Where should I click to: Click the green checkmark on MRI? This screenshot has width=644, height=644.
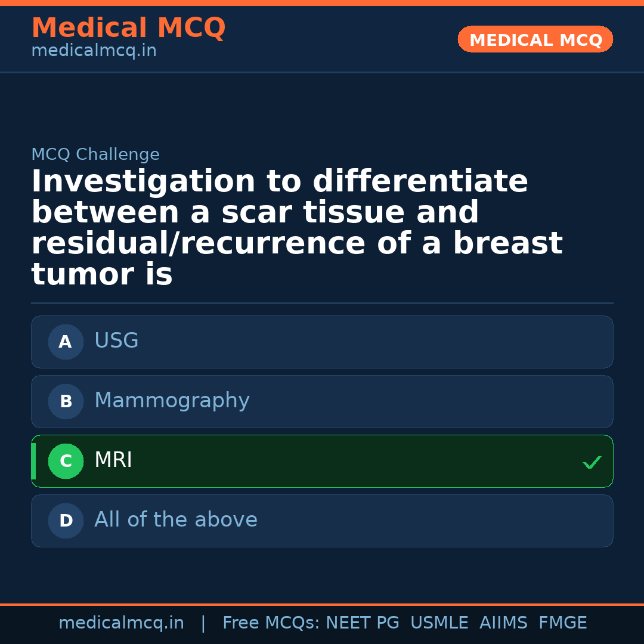[592, 462]
